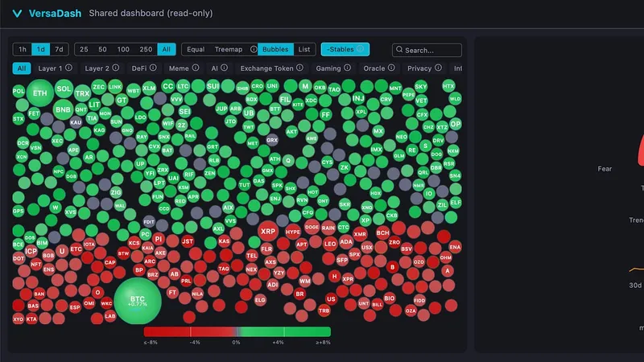The image size is (644, 362).
Task: Limit view to top 100 coins
Action: point(123,49)
